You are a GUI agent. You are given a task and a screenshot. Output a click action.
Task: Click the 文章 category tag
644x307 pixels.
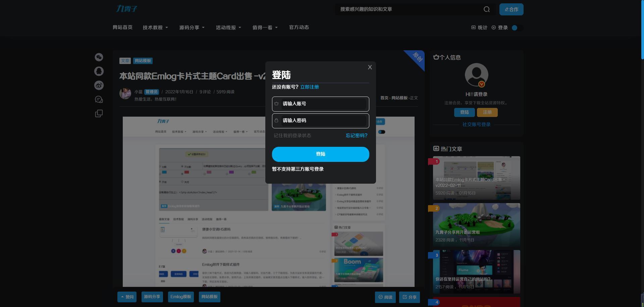[x=125, y=61]
